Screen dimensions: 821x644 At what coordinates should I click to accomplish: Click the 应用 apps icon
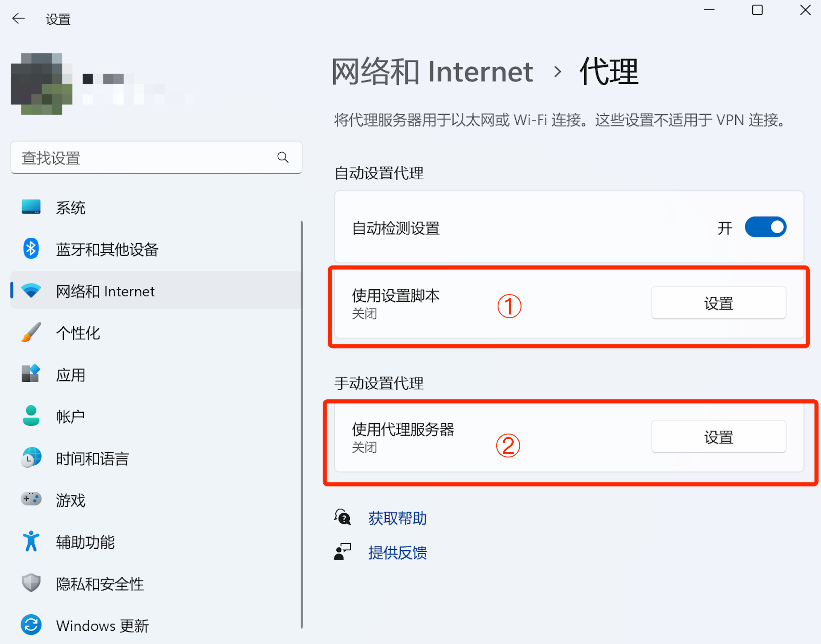(31, 374)
